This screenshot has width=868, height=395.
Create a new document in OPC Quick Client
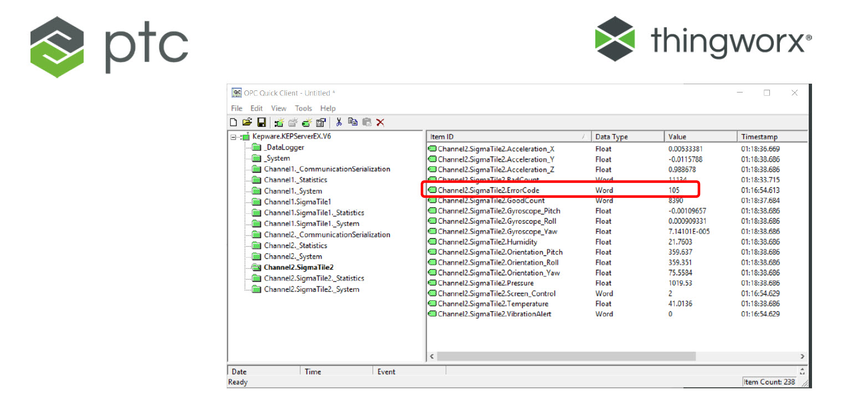click(x=233, y=122)
